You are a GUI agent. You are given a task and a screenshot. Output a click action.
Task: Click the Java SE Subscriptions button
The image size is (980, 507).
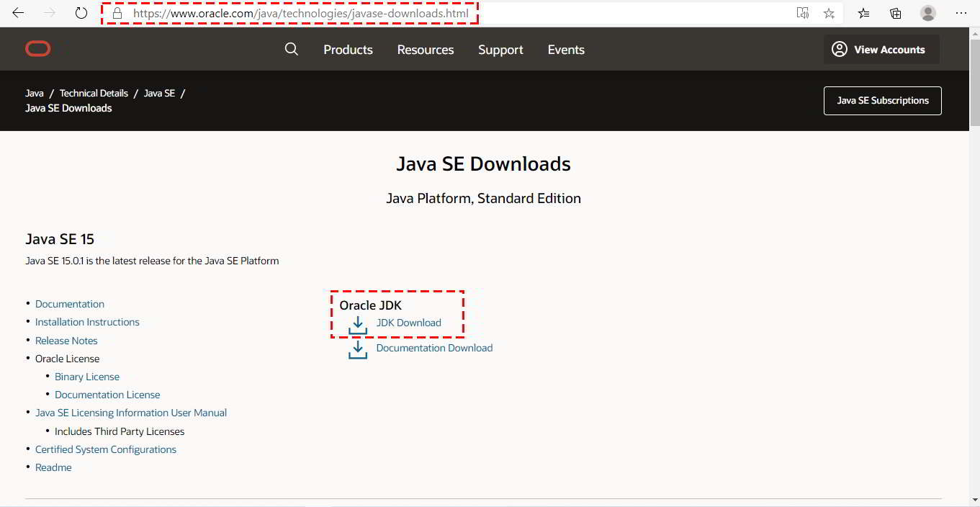click(x=883, y=101)
